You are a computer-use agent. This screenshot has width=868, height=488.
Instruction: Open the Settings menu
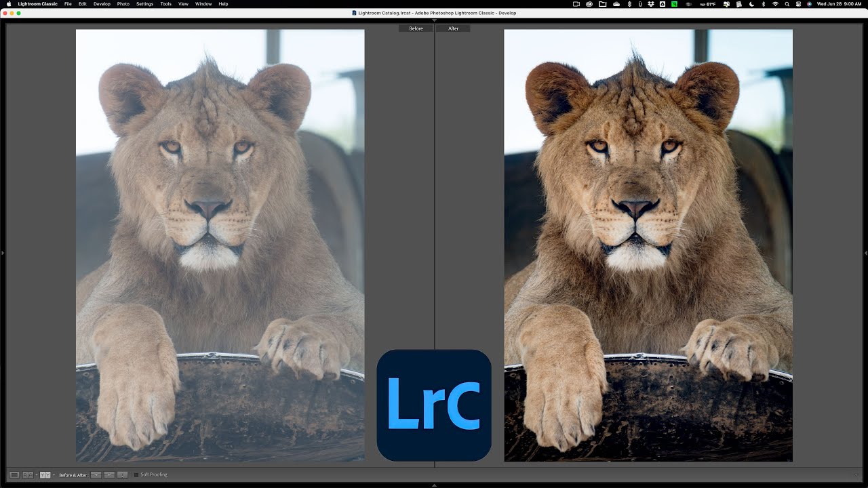pos(144,4)
